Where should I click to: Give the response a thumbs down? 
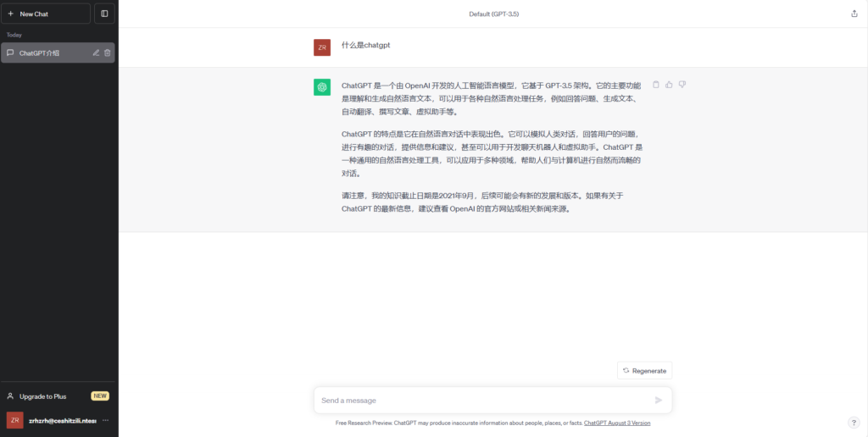coord(682,85)
